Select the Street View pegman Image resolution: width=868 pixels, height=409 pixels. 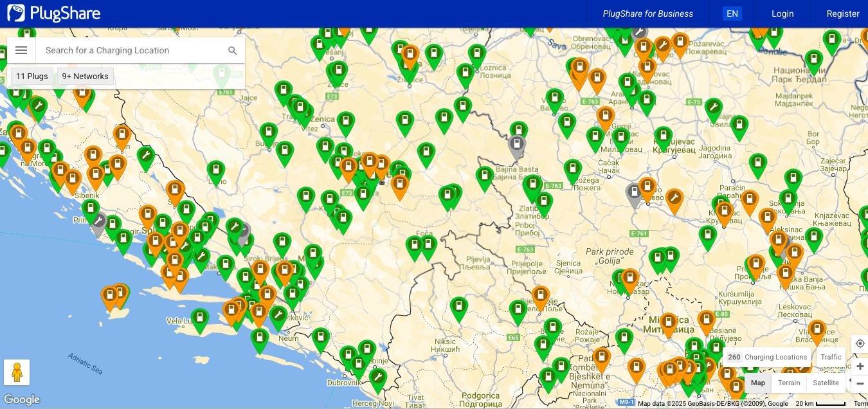(17, 372)
